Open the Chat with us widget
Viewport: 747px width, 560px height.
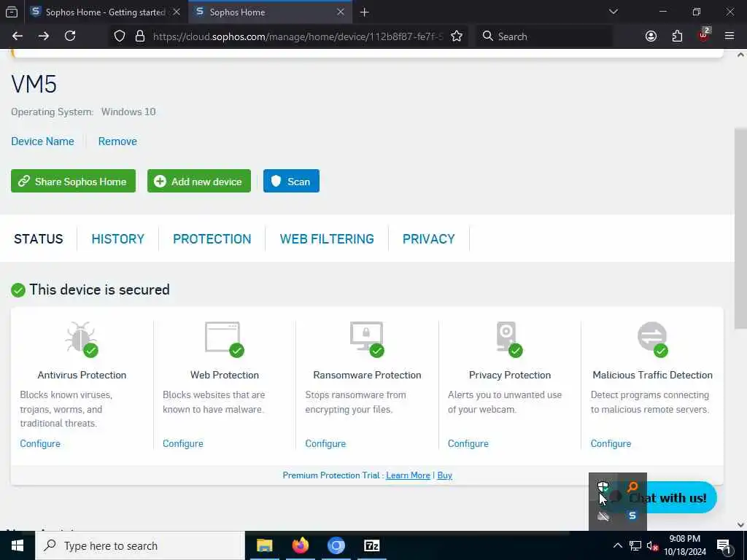(681, 497)
